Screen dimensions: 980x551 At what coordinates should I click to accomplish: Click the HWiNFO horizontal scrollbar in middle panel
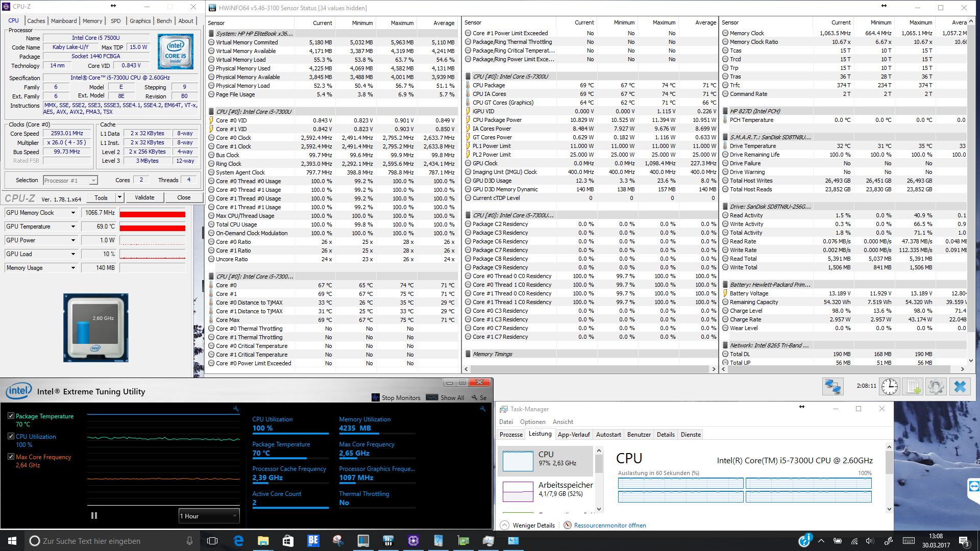(x=589, y=369)
